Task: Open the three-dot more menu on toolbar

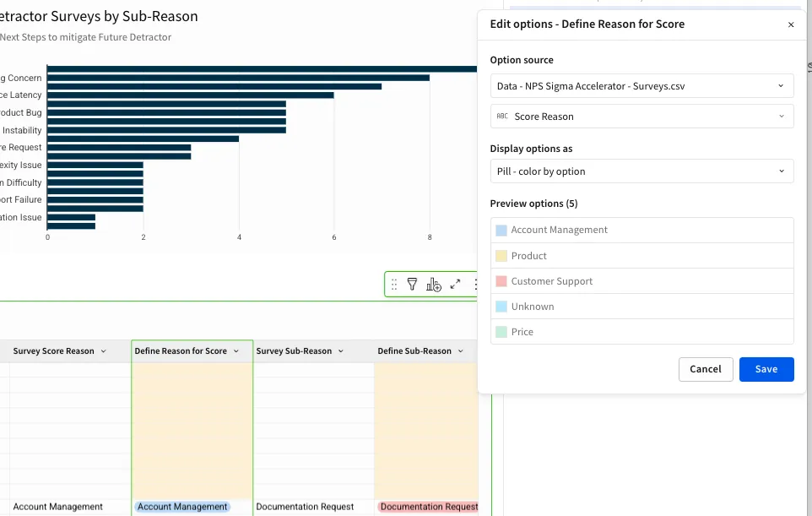Action: [x=475, y=285]
